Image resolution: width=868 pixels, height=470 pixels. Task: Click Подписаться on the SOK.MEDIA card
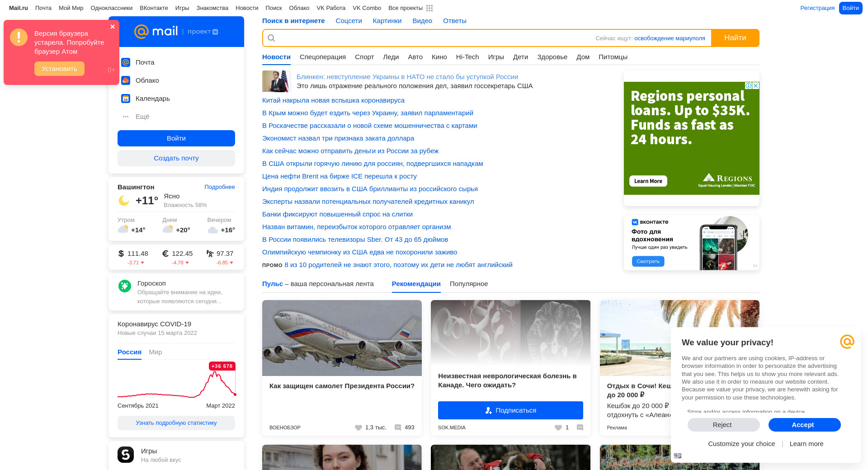pos(510,410)
